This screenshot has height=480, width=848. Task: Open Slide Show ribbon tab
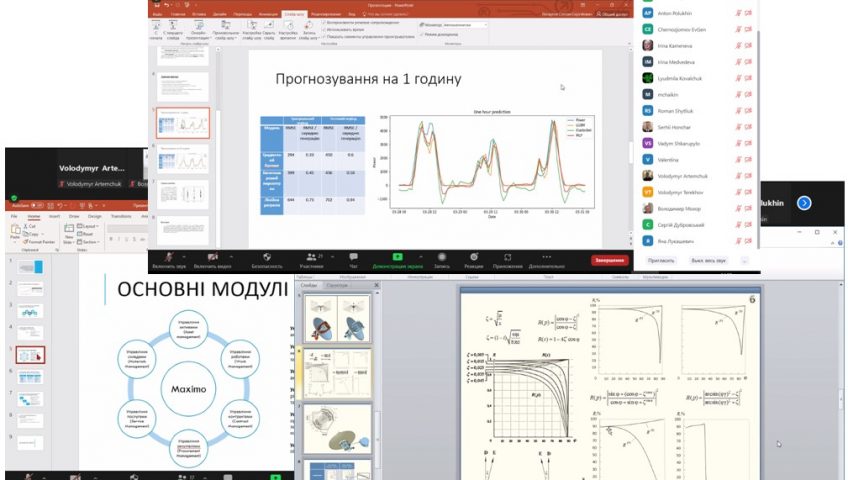(x=294, y=14)
